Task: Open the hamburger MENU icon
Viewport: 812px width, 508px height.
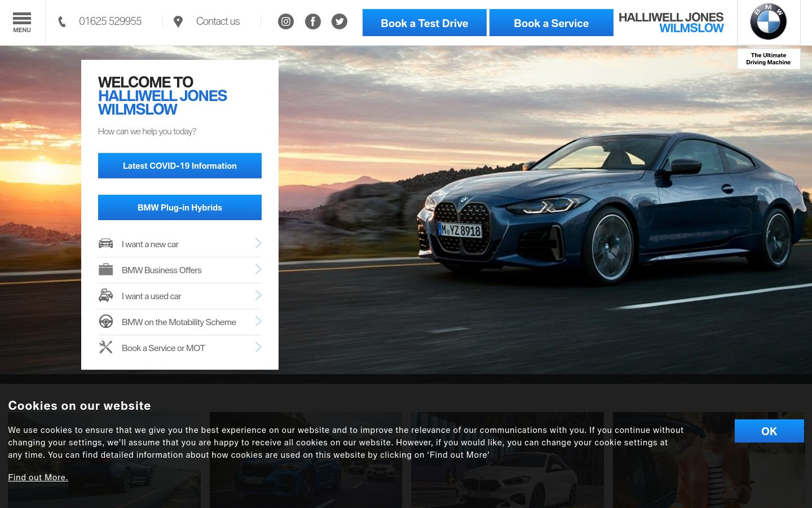Action: pos(22,23)
